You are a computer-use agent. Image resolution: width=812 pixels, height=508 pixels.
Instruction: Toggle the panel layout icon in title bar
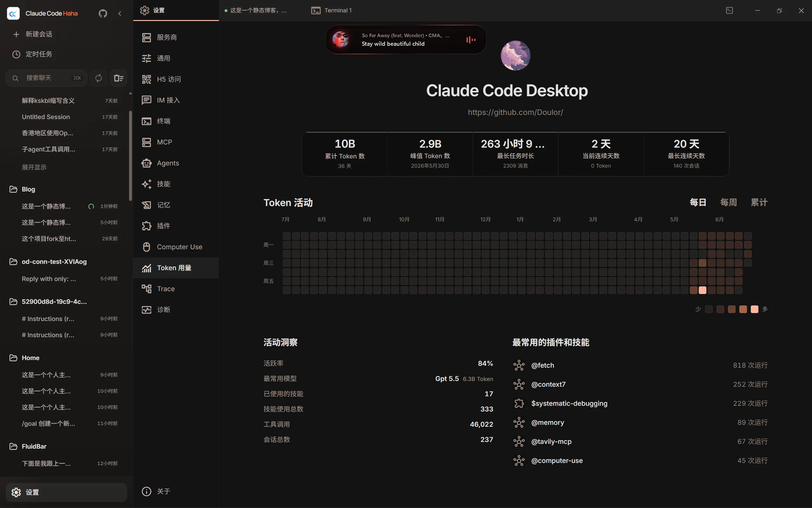click(730, 10)
